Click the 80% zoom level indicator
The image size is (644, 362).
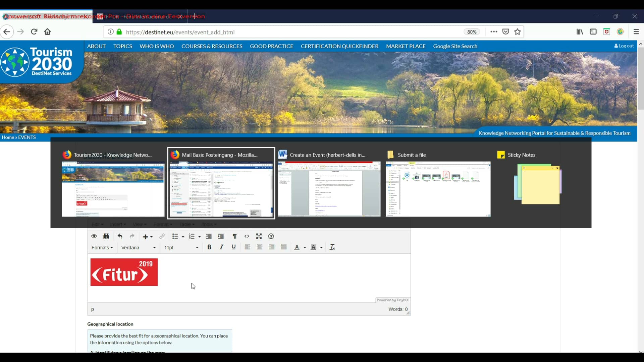pos(472,32)
